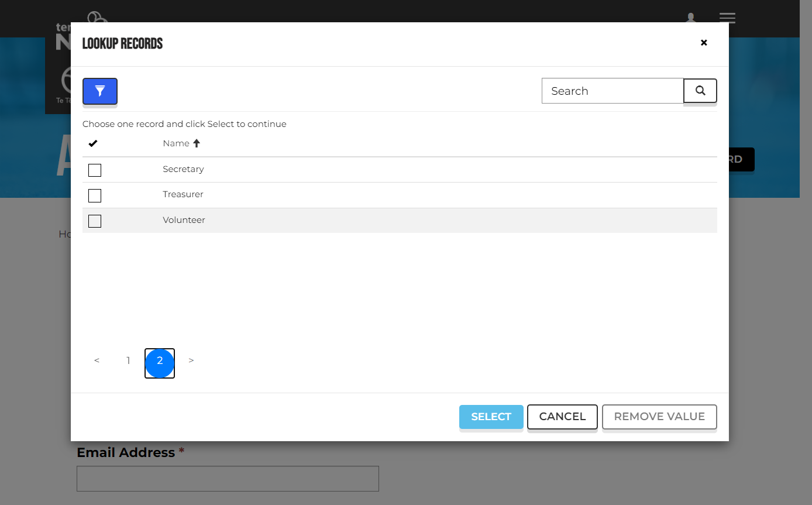Click the Treasurer record name

point(183,194)
